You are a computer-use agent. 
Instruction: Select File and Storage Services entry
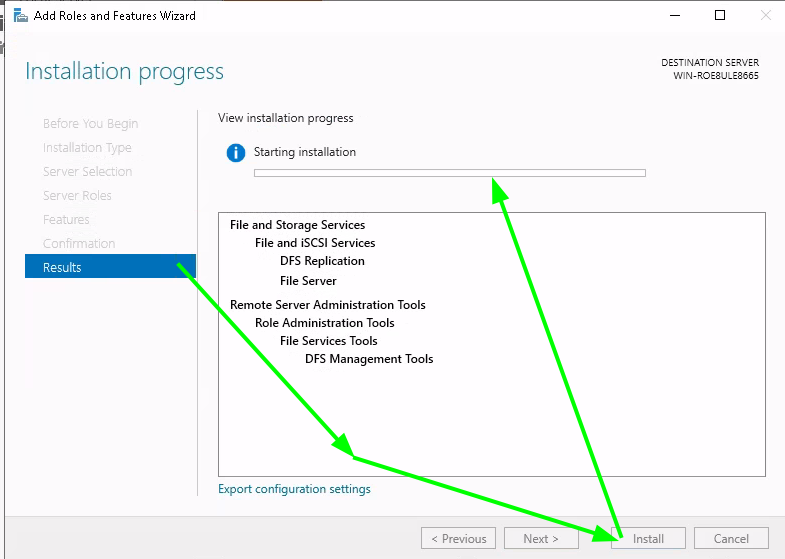(x=297, y=225)
